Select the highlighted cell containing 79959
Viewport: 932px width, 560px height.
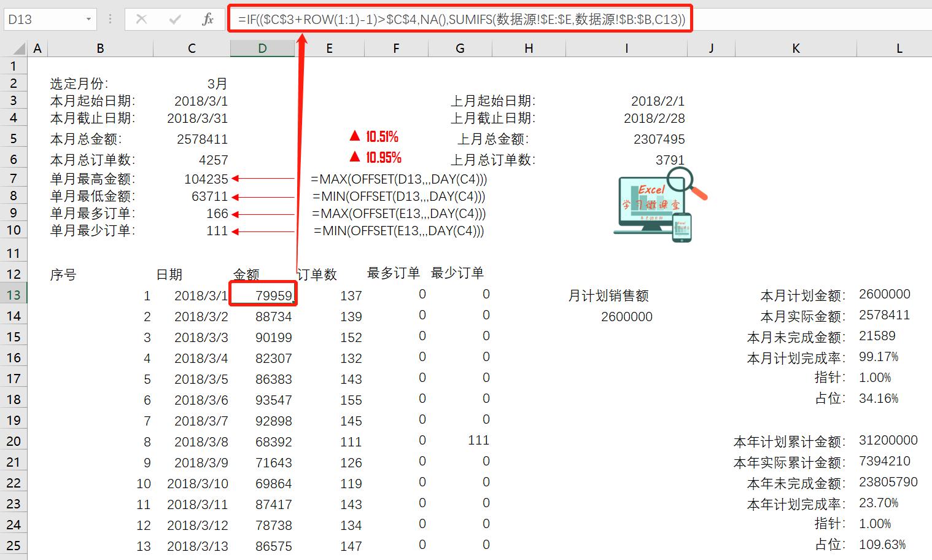click(x=263, y=295)
